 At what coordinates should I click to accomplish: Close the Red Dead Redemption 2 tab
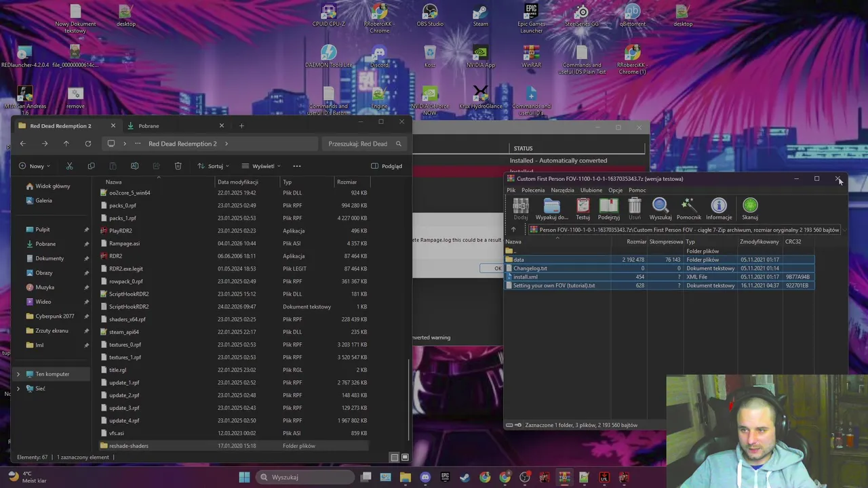pos(113,125)
